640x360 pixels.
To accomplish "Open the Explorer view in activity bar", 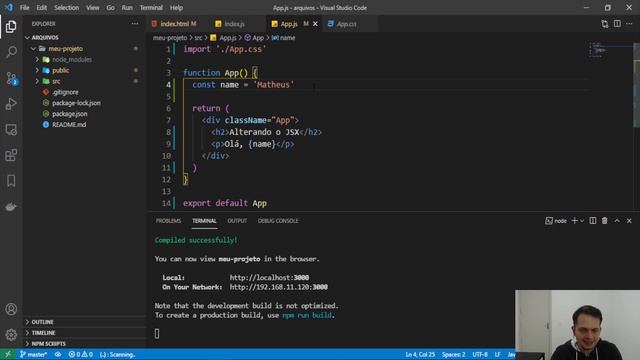I will (x=11, y=27).
